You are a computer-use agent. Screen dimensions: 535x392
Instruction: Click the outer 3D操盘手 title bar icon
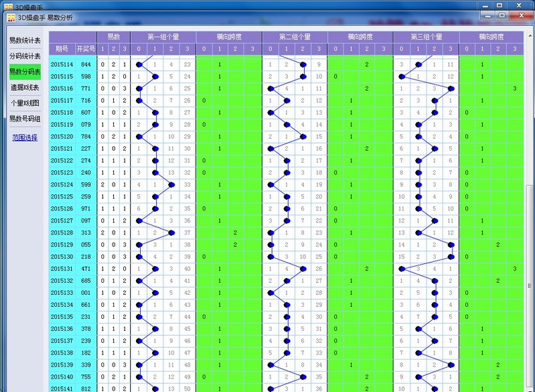(7, 6)
